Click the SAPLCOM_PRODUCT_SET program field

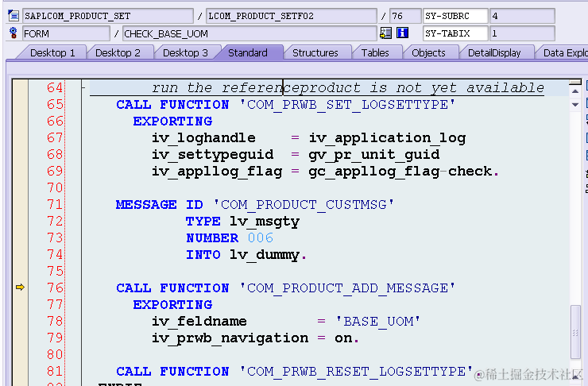tap(108, 16)
